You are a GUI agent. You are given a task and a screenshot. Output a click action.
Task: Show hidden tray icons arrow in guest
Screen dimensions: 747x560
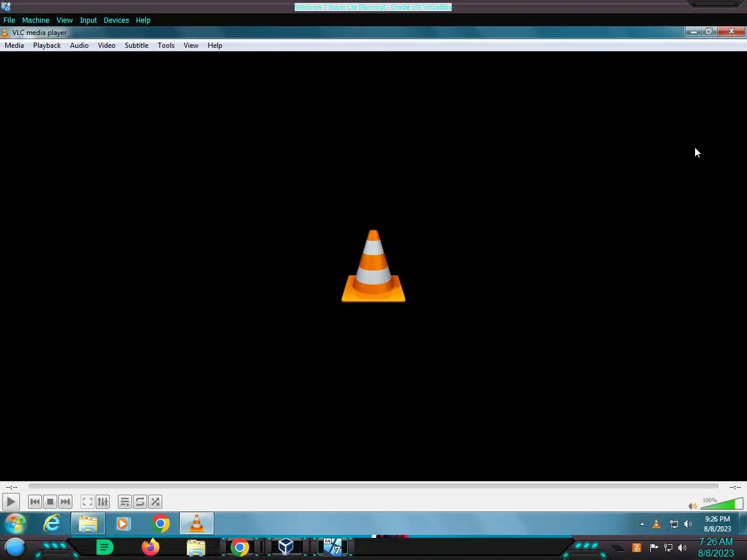click(642, 524)
